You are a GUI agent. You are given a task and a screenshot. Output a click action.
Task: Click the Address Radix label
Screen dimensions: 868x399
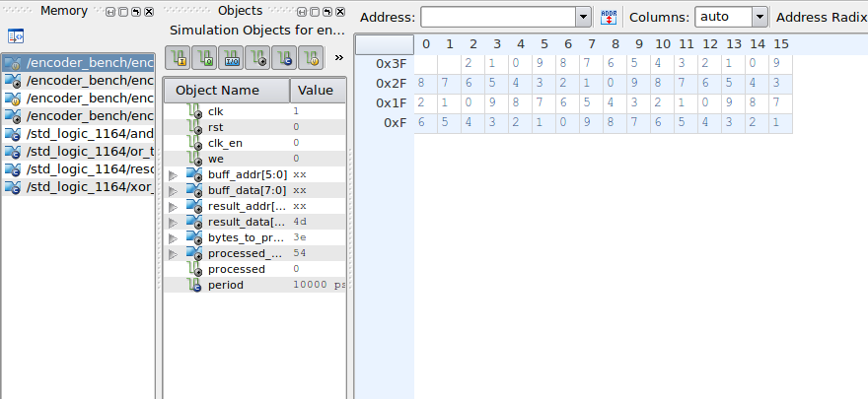(822, 17)
